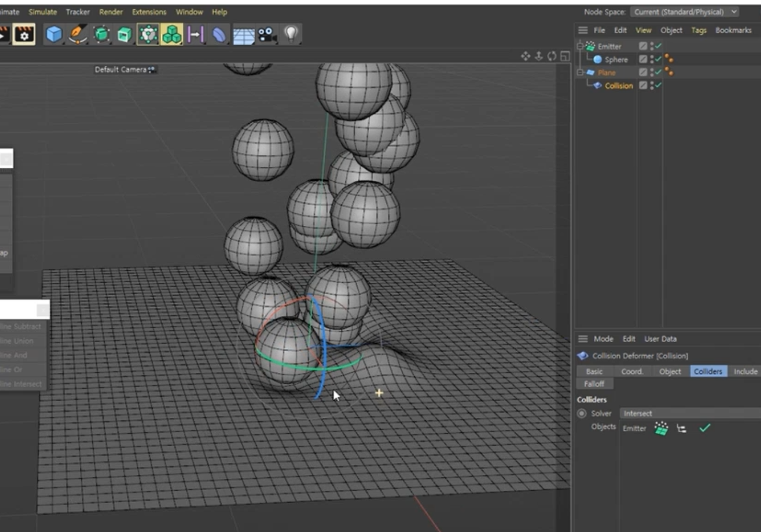Click the Extrude generator icon
Viewport: 761px width, 532px height.
coord(124,35)
